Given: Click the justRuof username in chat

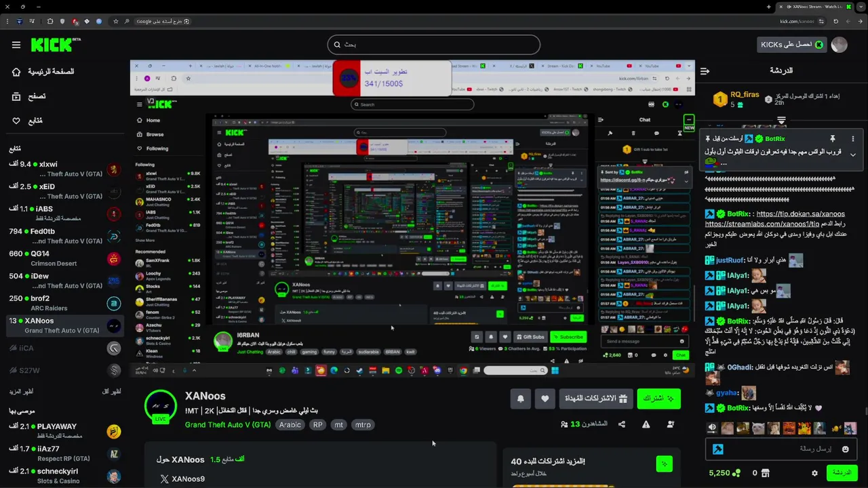Looking at the screenshot, I should coord(730,260).
